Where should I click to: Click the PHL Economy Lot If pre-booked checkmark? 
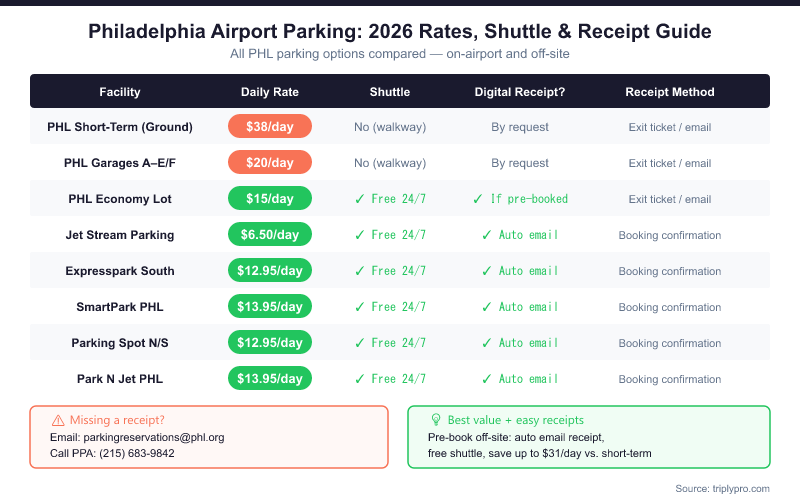tap(478, 199)
